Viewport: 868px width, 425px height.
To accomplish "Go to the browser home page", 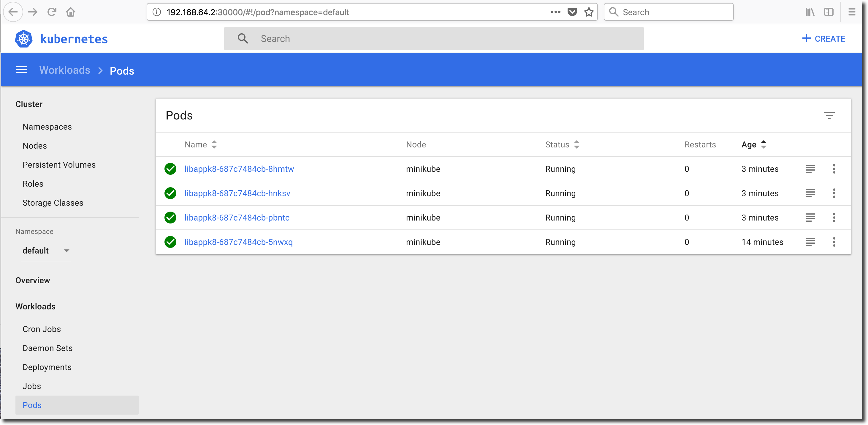I will [70, 12].
